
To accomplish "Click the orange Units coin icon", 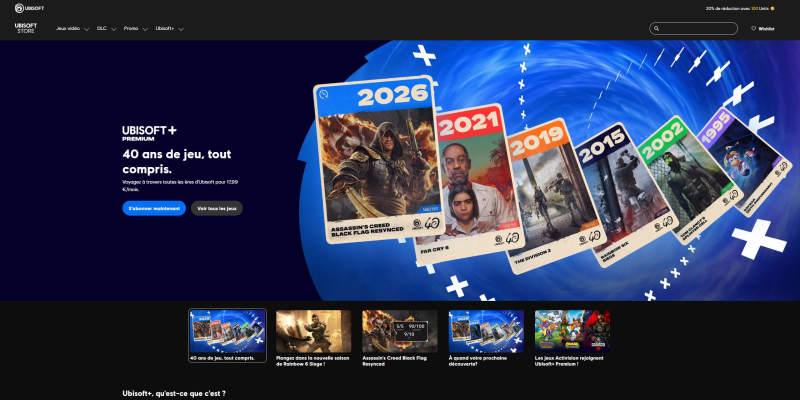I will tap(772, 8).
